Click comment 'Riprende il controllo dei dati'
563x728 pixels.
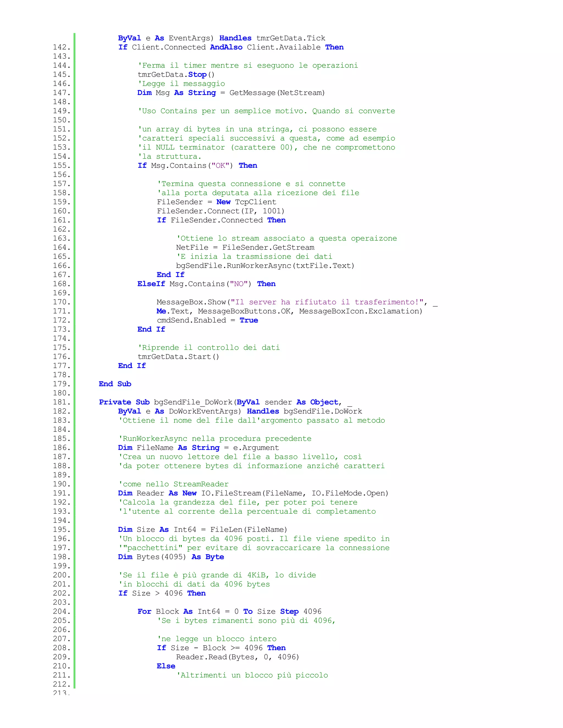click(x=209, y=348)
